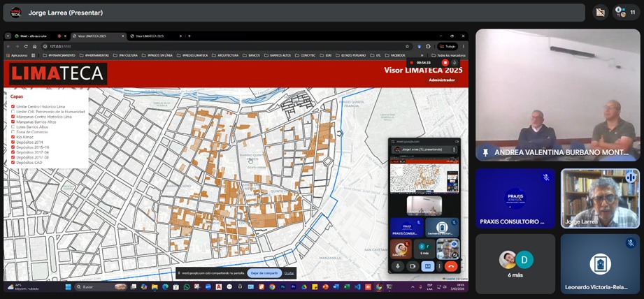
Task: Uncheck Depósitos CAD layer
Action: [x=13, y=162]
